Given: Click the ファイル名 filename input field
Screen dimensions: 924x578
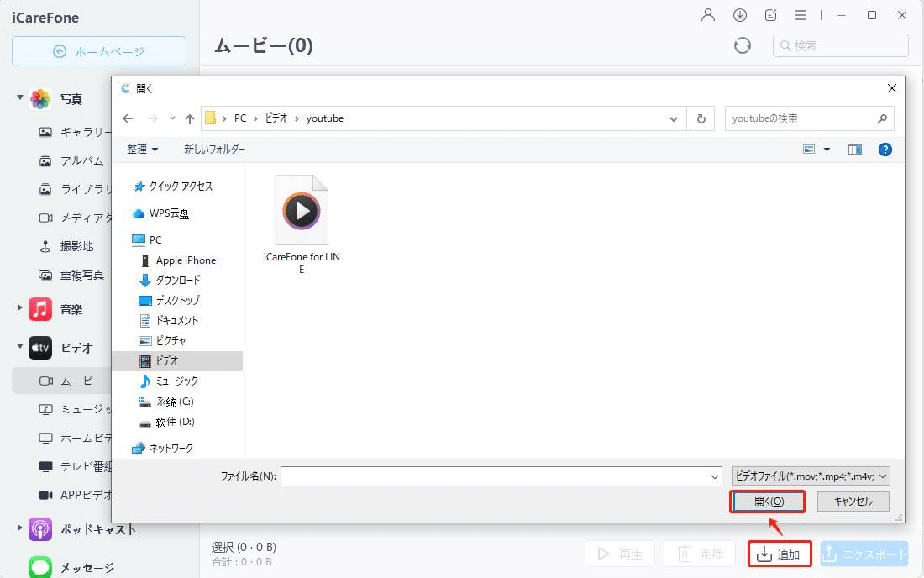Looking at the screenshot, I should pyautogui.click(x=501, y=476).
